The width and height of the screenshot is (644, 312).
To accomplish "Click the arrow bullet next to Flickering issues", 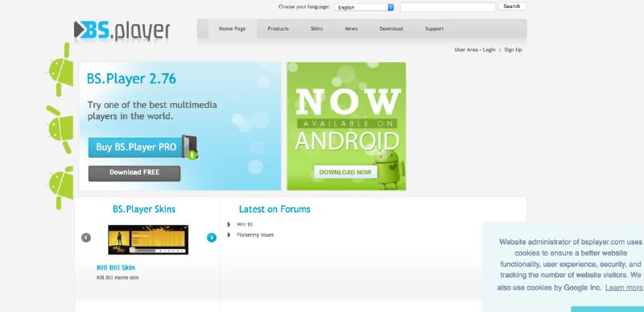I will tap(229, 235).
